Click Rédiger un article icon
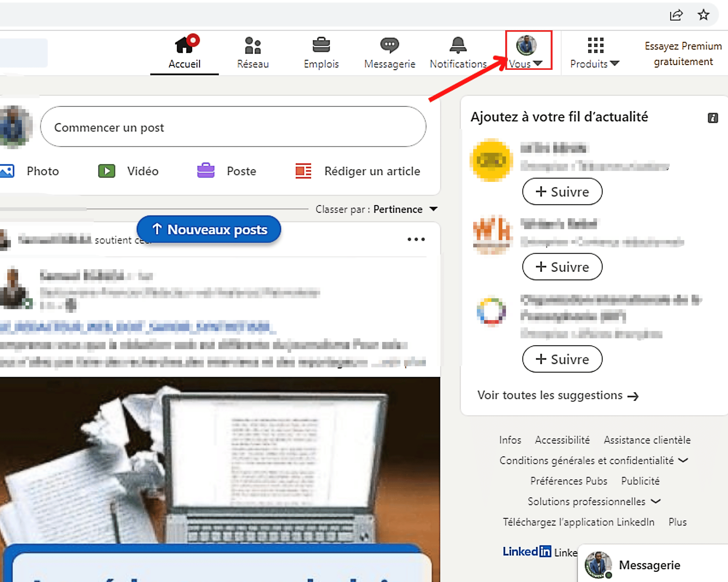This screenshot has height=582, width=728. pos(303,171)
